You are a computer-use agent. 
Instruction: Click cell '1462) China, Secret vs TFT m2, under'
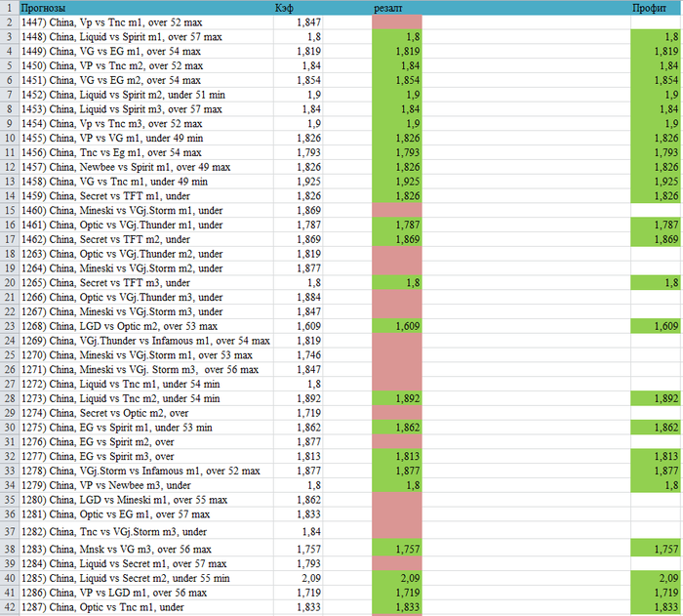[x=146, y=239]
